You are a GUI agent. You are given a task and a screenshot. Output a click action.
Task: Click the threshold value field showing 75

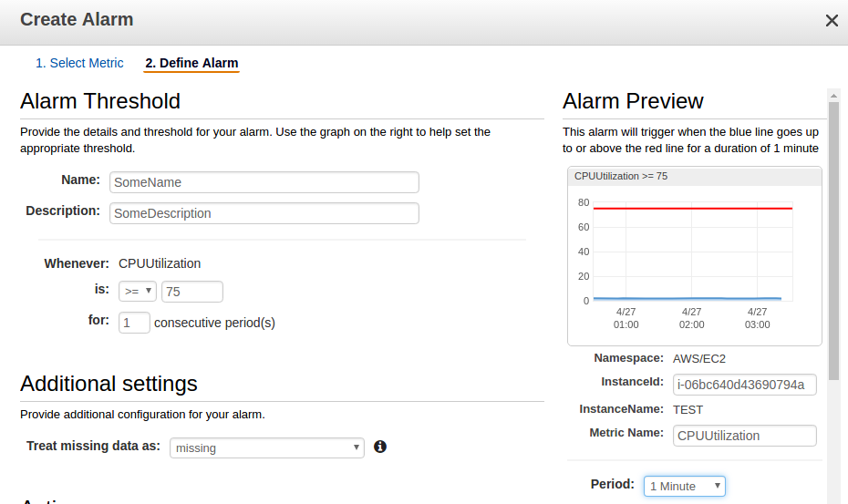191,292
